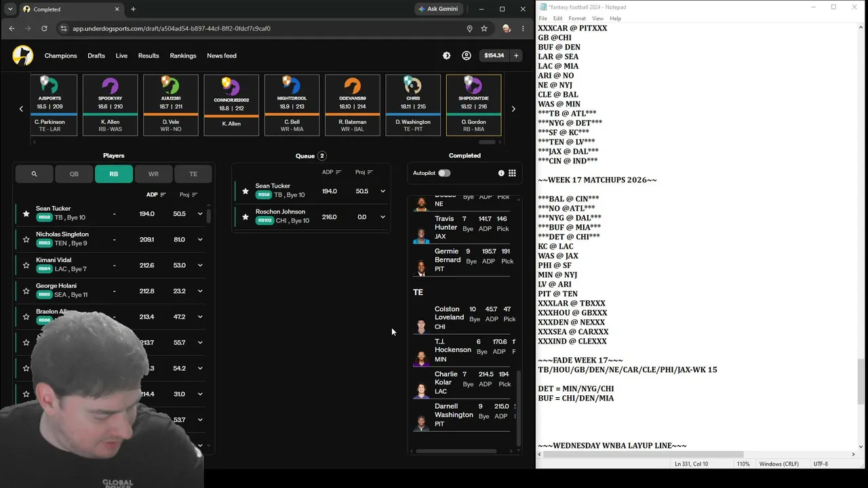Expand Sean Tucker in the Queue
The width and height of the screenshot is (868, 488).
coord(382,191)
